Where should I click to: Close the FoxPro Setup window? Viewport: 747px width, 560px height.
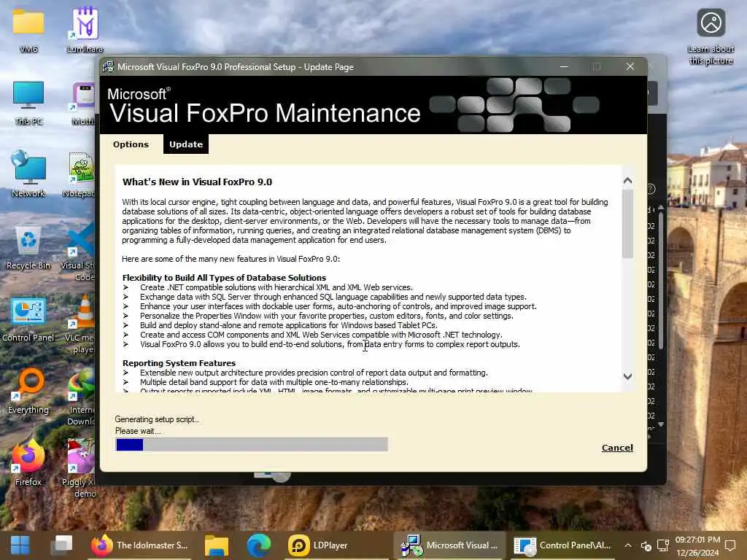[630, 66]
